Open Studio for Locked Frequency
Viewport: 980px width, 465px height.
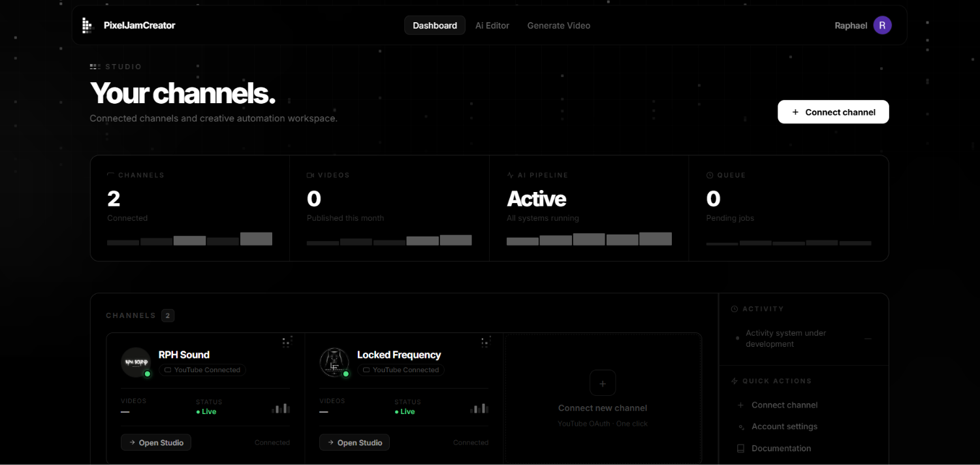click(x=355, y=443)
